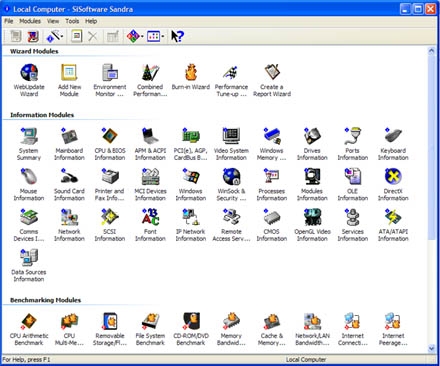Click scrollbar up arrow
The width and height of the screenshot is (440, 366).
pos(431,51)
